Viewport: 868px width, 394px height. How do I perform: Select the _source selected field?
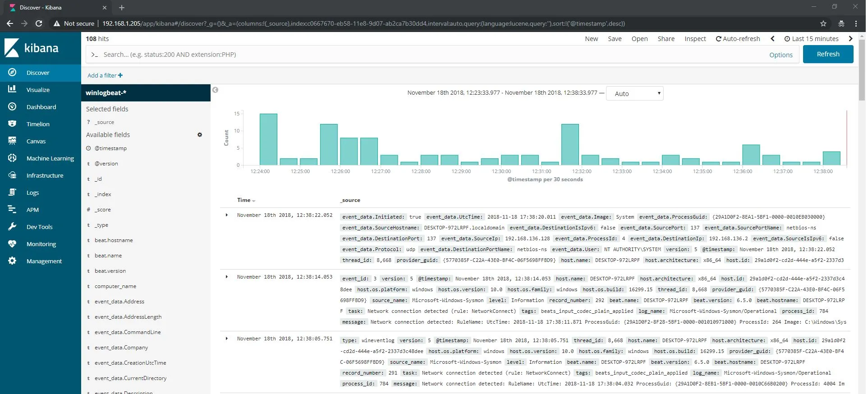click(x=104, y=122)
